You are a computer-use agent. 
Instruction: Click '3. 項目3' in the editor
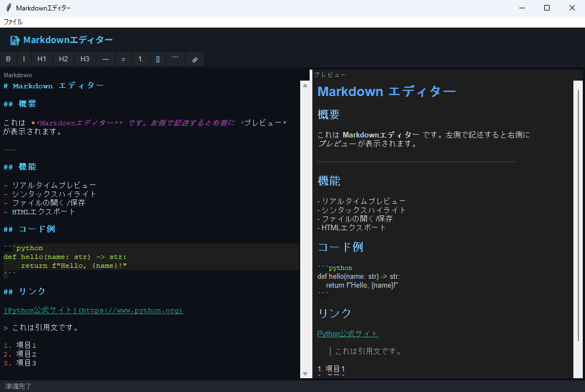[20, 363]
